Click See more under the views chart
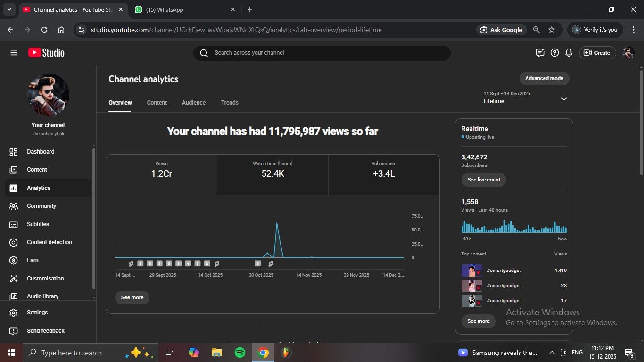 click(x=132, y=297)
